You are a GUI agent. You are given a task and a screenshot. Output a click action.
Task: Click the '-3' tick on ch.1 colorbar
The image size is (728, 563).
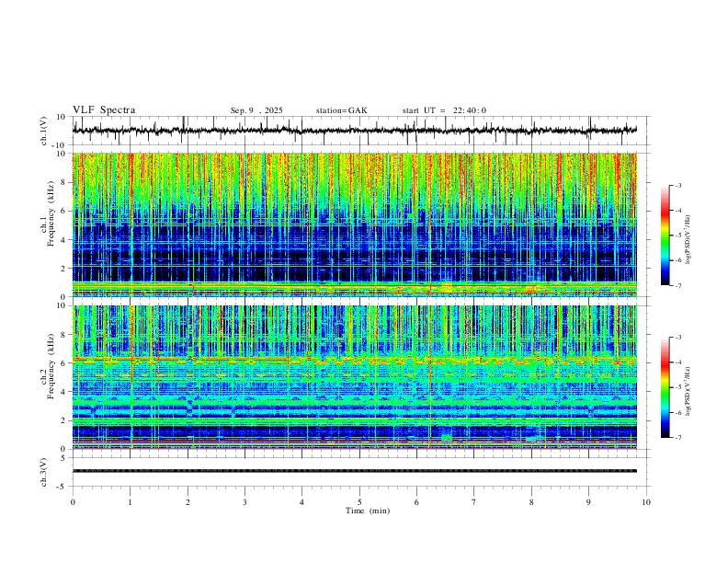click(678, 185)
